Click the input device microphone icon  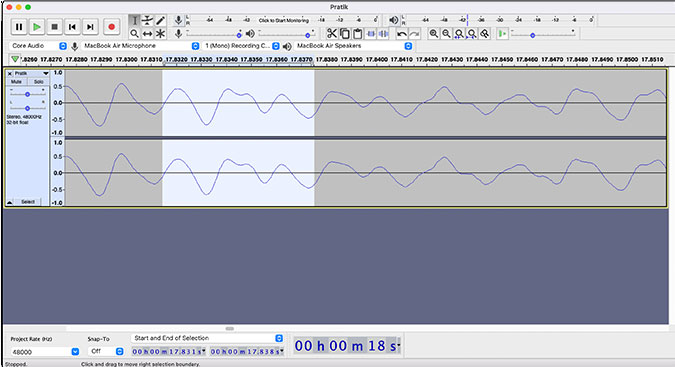tap(74, 46)
